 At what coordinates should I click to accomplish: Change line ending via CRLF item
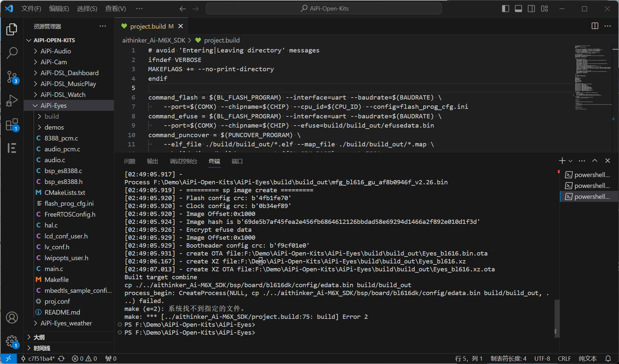[x=564, y=358]
